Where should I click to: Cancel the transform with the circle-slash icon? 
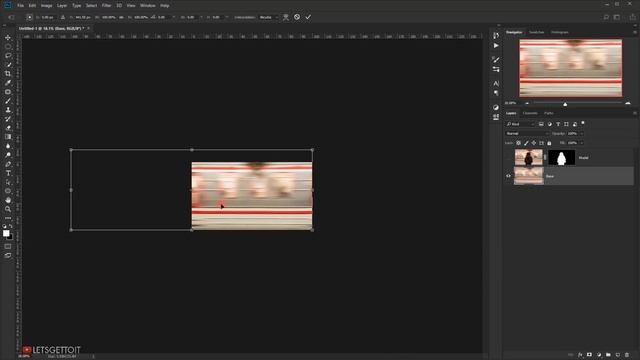coord(297,17)
